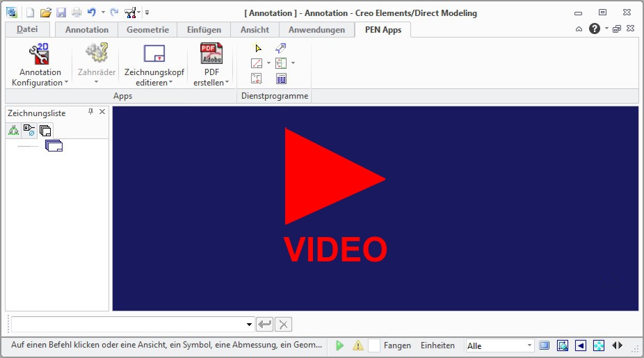The image size is (644, 358).
Task: Open the Datei menu
Action: (x=27, y=29)
